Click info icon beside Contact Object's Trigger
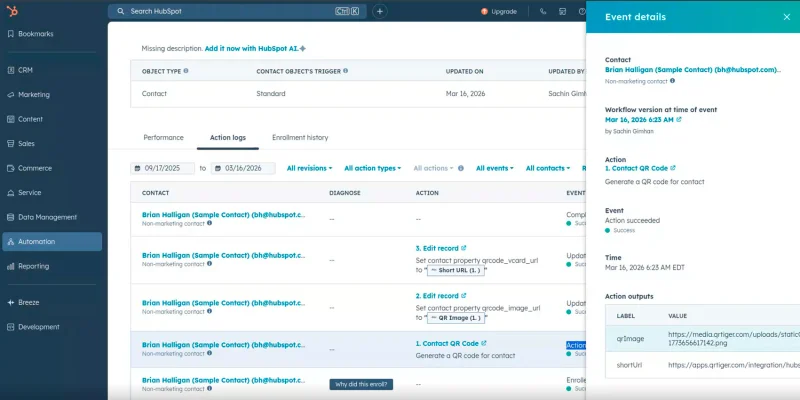This screenshot has height=400, width=800. (x=345, y=71)
